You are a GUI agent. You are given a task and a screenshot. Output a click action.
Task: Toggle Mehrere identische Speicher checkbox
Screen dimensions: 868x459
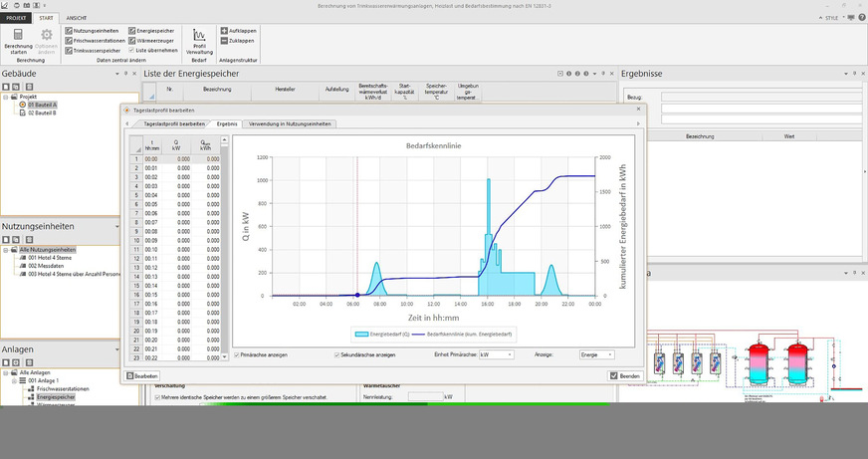pos(157,397)
